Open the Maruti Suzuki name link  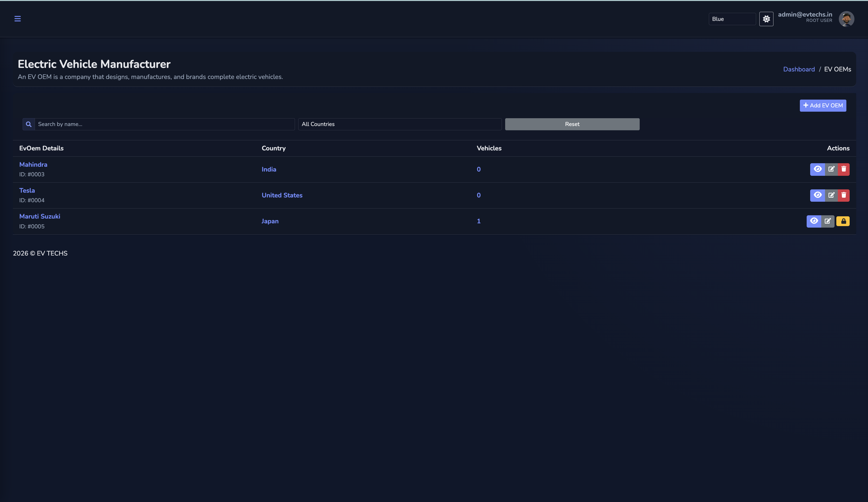pyautogui.click(x=40, y=216)
